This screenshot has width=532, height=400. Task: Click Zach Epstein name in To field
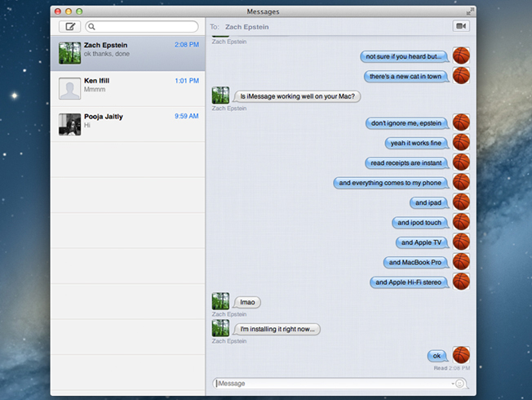coord(246,27)
